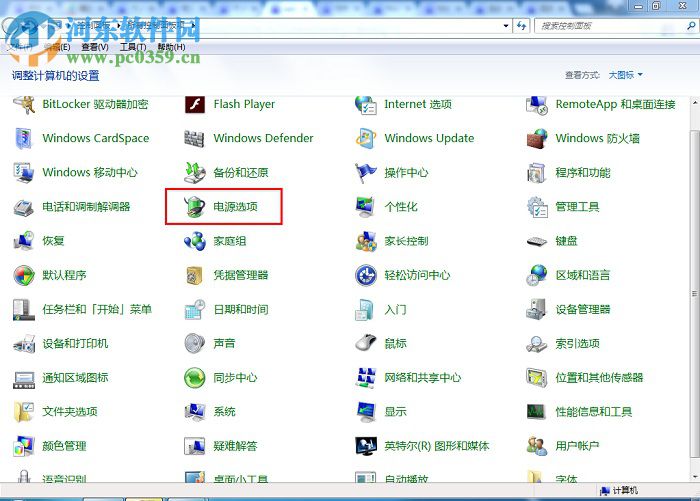Click the 显示 link

(395, 412)
